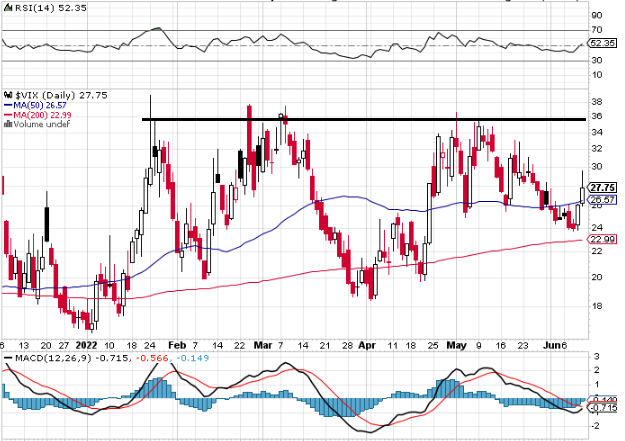Click the RSI(14) indicator icon

[8, 8]
